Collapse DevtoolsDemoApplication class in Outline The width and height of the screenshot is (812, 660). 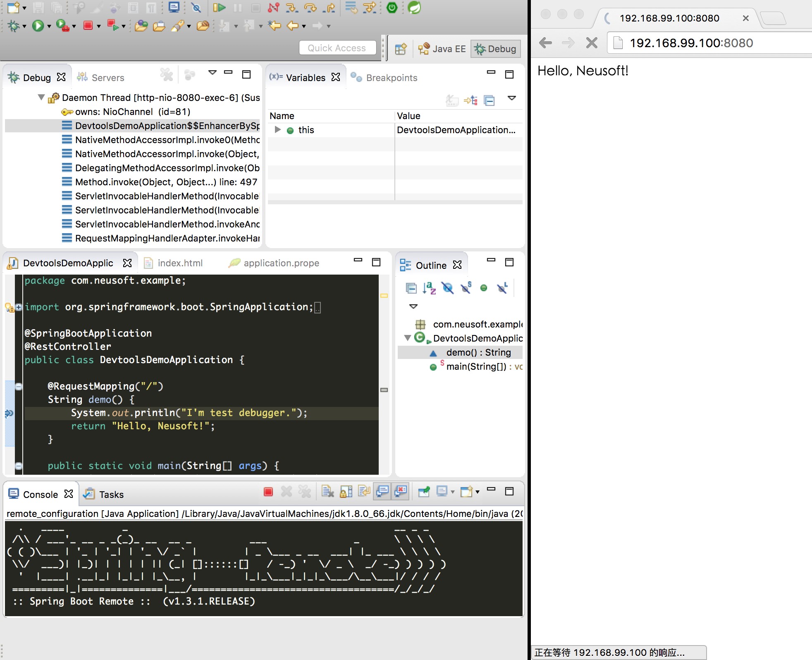click(x=407, y=338)
